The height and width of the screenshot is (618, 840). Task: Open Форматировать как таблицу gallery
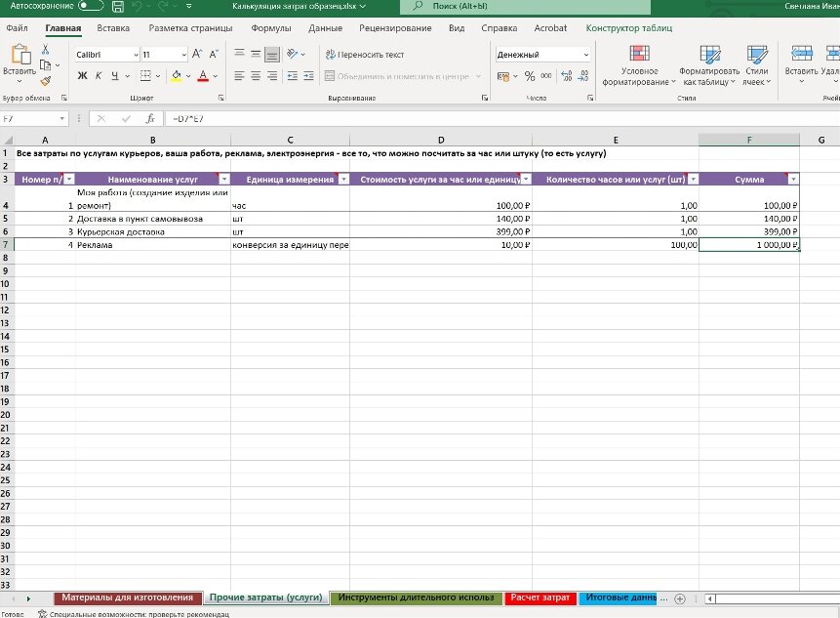[x=709, y=65]
